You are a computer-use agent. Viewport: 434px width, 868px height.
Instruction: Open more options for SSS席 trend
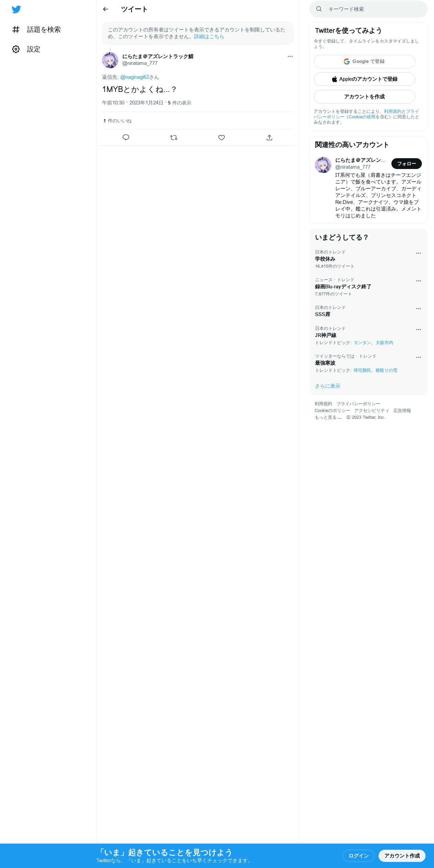click(x=418, y=309)
